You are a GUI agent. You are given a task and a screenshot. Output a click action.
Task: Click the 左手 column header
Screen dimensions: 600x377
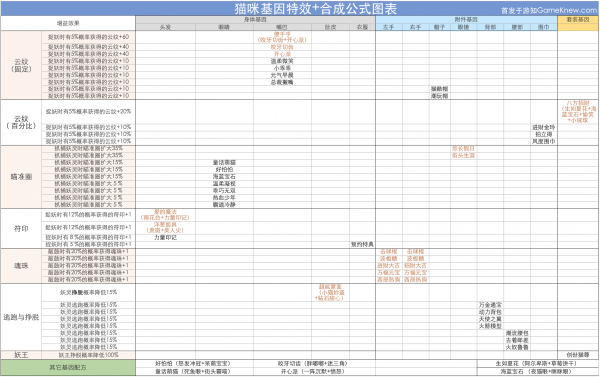tap(389, 27)
